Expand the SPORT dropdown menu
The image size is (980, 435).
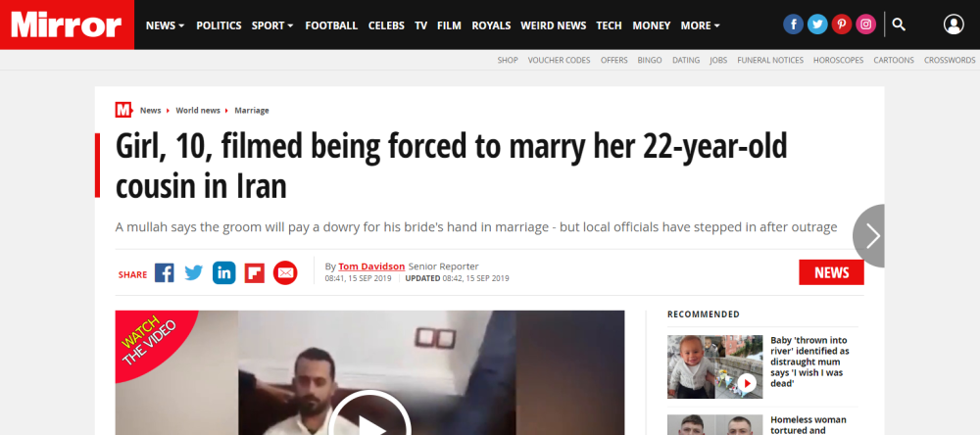pyautogui.click(x=272, y=25)
